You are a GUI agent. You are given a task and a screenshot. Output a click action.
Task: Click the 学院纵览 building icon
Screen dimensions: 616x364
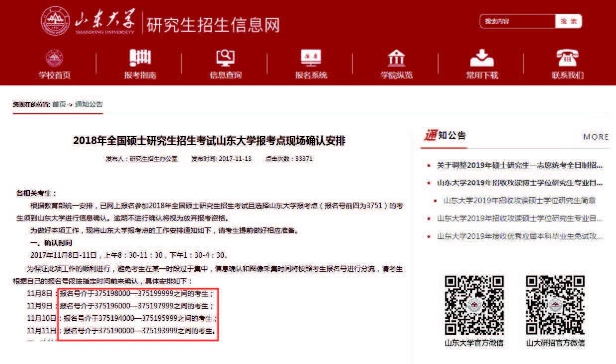click(x=395, y=58)
